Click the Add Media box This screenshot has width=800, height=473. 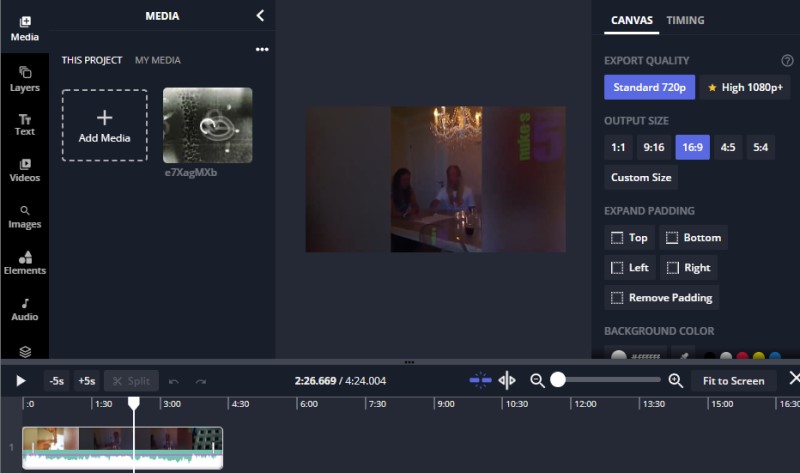click(x=105, y=126)
